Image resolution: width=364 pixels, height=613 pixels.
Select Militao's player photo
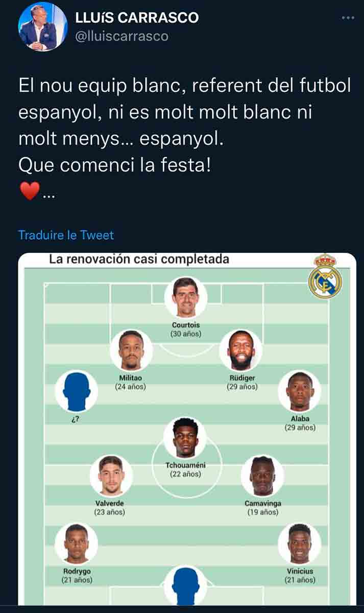pos(131,350)
